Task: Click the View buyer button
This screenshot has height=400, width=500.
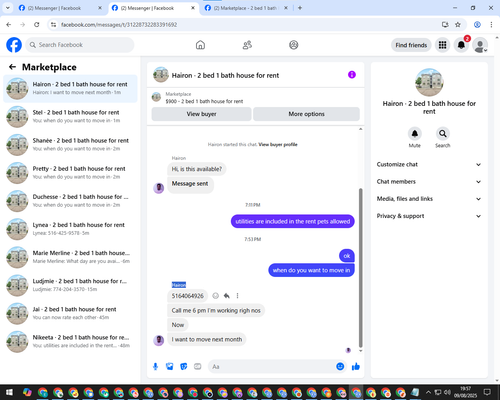Action: (201, 114)
